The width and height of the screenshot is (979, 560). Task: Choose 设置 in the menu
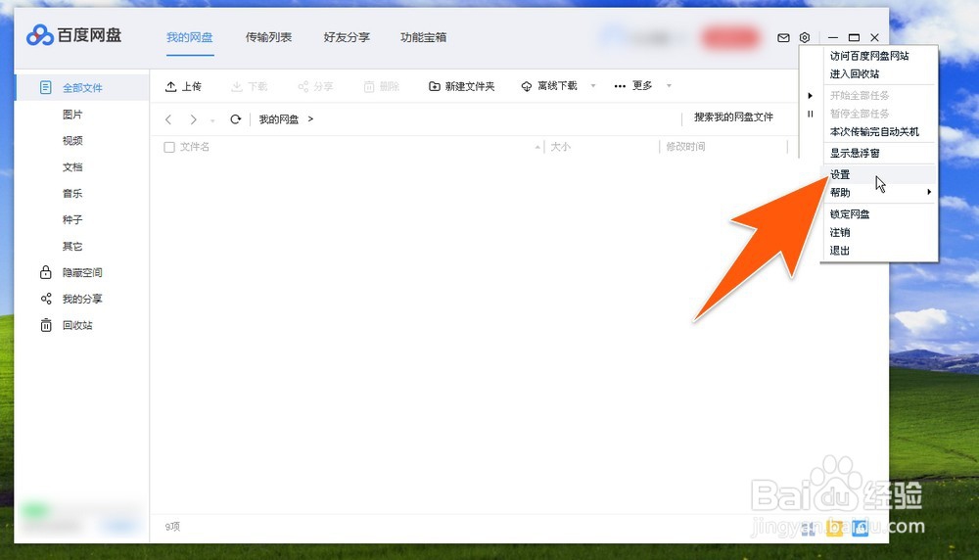click(878, 174)
